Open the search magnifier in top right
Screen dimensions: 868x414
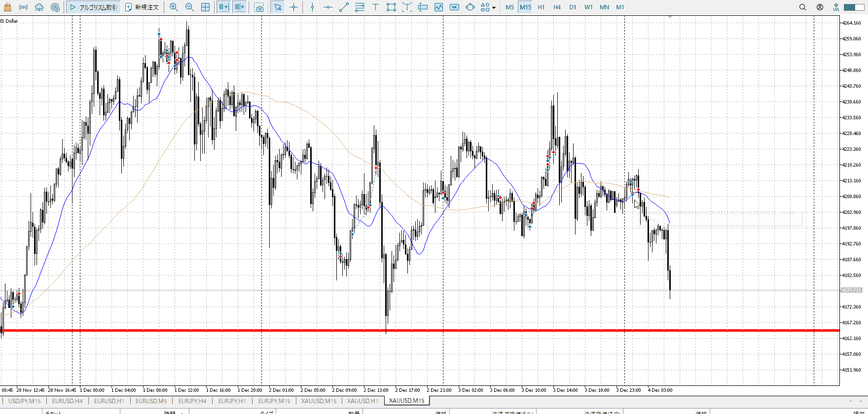tap(802, 7)
